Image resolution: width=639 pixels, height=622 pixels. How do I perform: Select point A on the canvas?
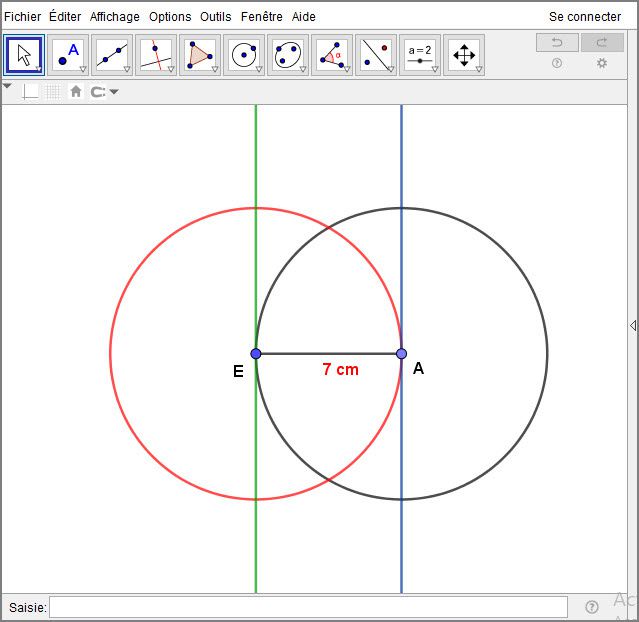tap(401, 353)
